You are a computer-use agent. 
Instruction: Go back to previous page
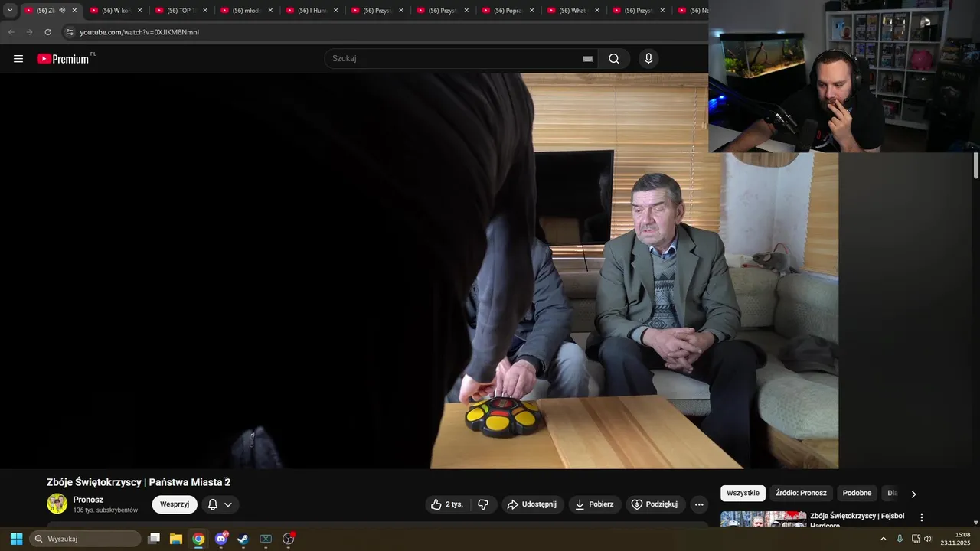(x=11, y=32)
